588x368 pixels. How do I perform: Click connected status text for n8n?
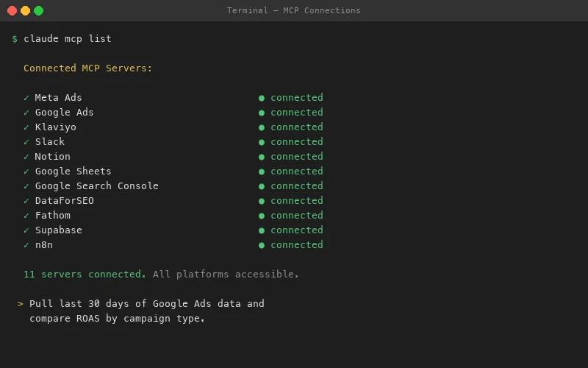click(297, 245)
